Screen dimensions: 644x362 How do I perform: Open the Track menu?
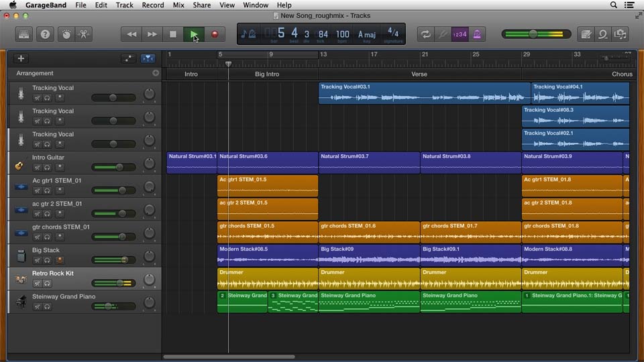click(x=124, y=5)
